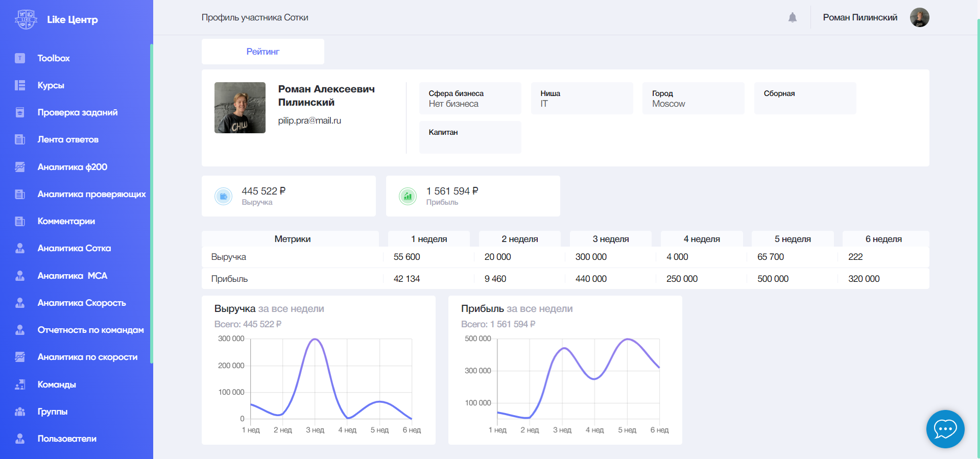Click the Команды sidebar icon
This screenshot has width=980, height=459.
pos(20,384)
